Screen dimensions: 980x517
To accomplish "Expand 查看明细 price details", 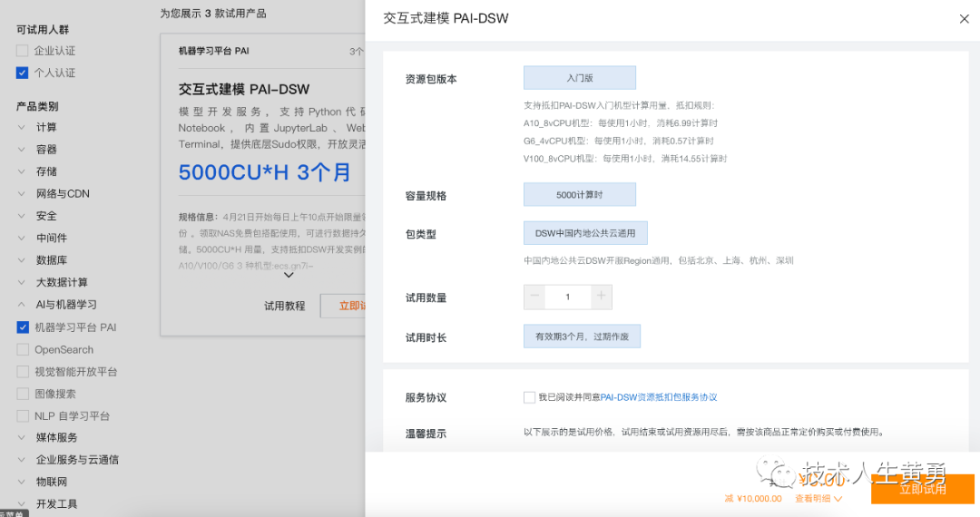I will tap(818, 498).
